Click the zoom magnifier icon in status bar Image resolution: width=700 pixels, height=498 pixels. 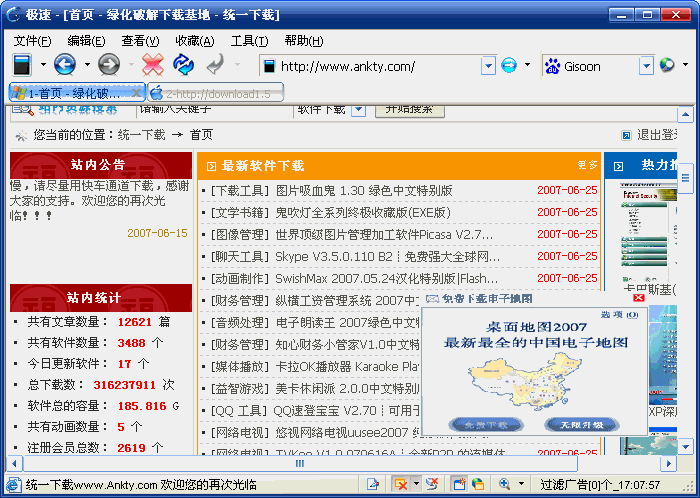click(x=505, y=484)
